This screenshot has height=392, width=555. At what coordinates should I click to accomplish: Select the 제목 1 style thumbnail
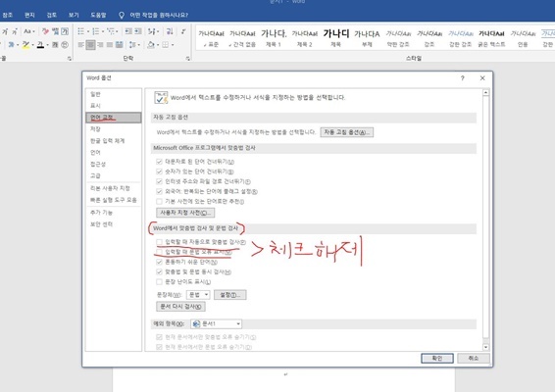(x=274, y=38)
